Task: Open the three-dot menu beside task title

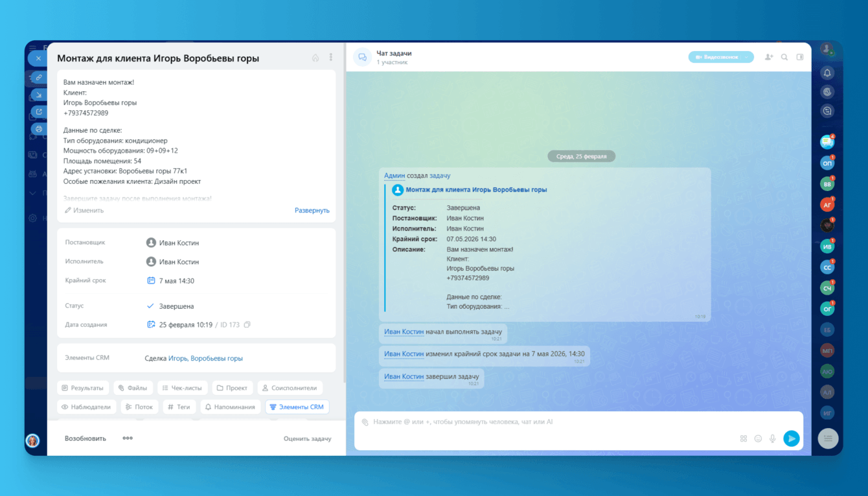Action: click(x=331, y=58)
